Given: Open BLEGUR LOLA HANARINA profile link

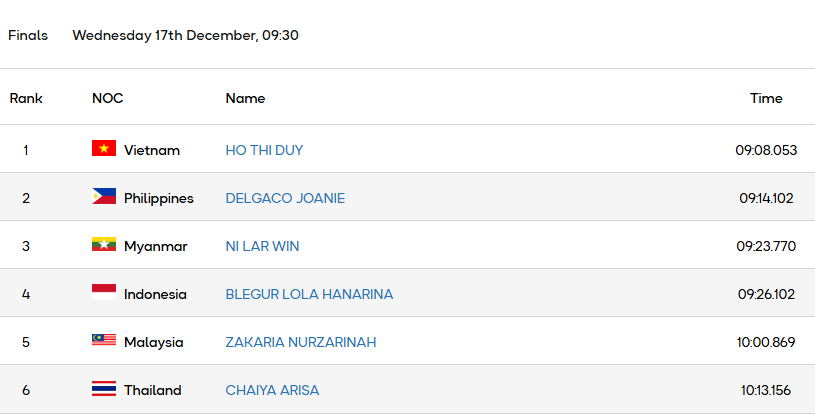Looking at the screenshot, I should pyautogui.click(x=309, y=294).
